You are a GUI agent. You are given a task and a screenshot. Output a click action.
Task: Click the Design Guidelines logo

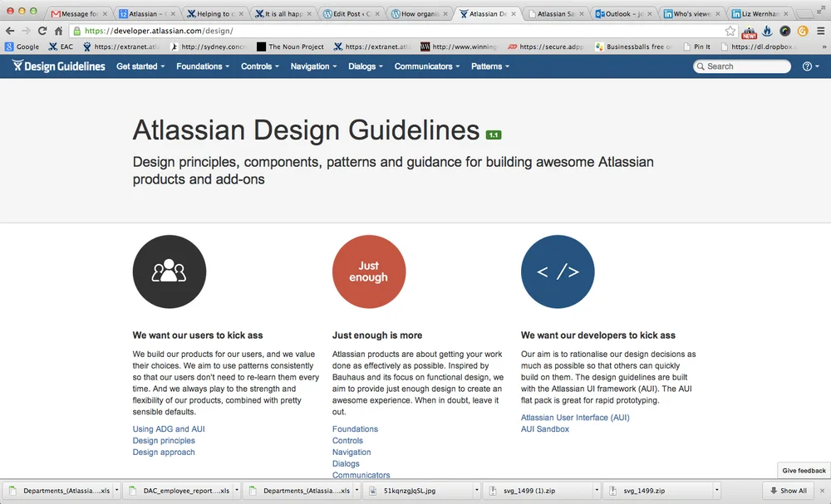(x=59, y=66)
